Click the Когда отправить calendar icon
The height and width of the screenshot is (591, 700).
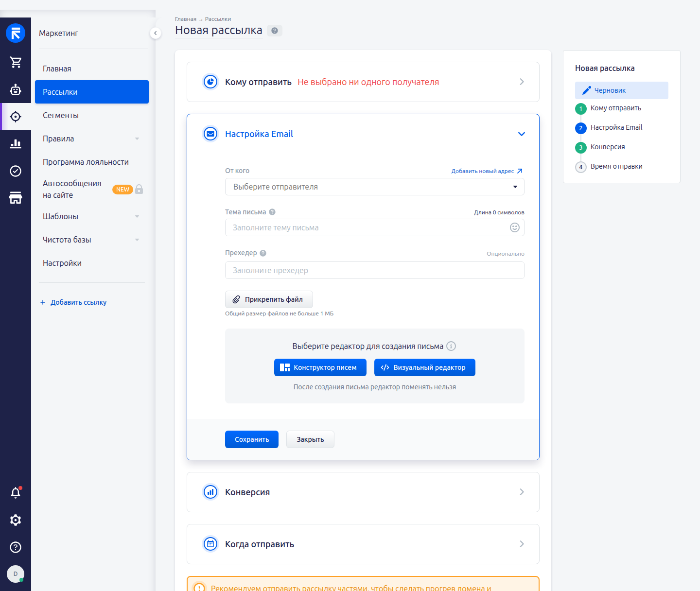coord(210,544)
